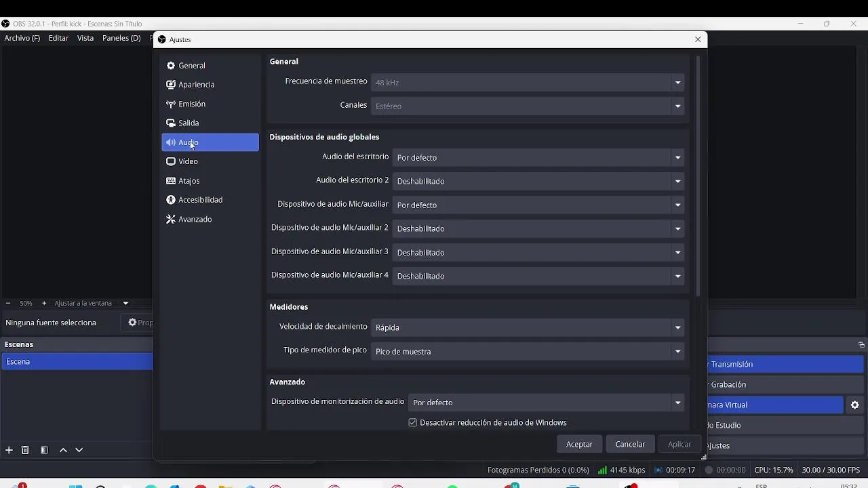Move the scene down with the arrow icon
868x488 pixels.
pos(79,450)
